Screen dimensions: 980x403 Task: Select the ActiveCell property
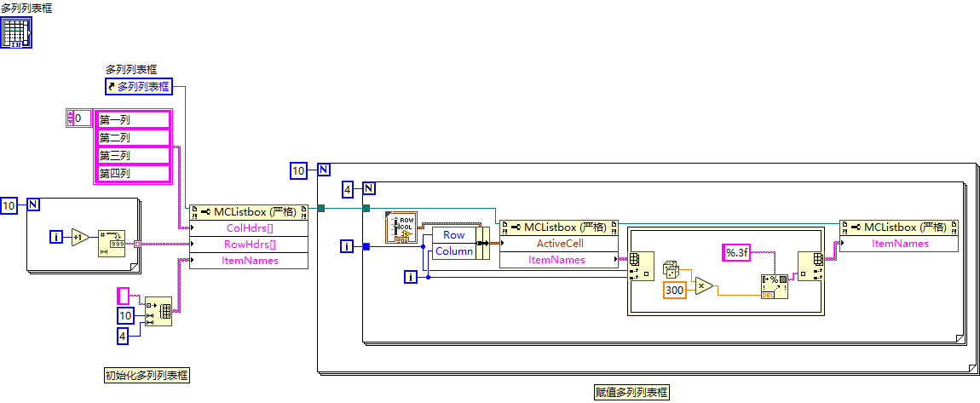tap(559, 244)
